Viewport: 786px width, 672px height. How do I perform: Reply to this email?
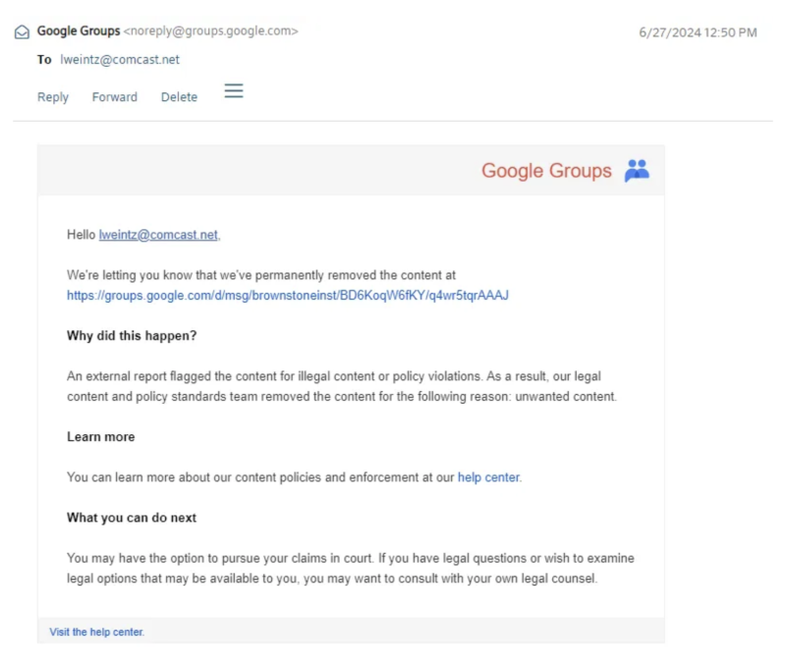tap(53, 97)
